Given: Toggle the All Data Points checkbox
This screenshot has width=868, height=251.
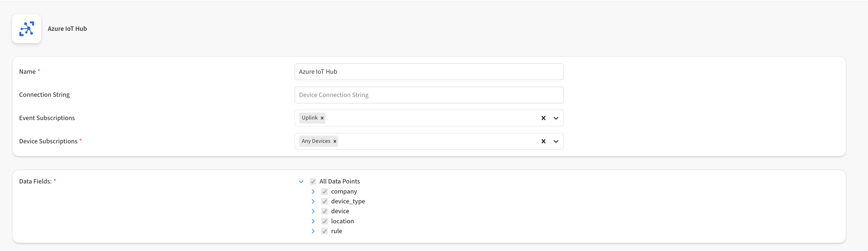Looking at the screenshot, I should 313,182.
